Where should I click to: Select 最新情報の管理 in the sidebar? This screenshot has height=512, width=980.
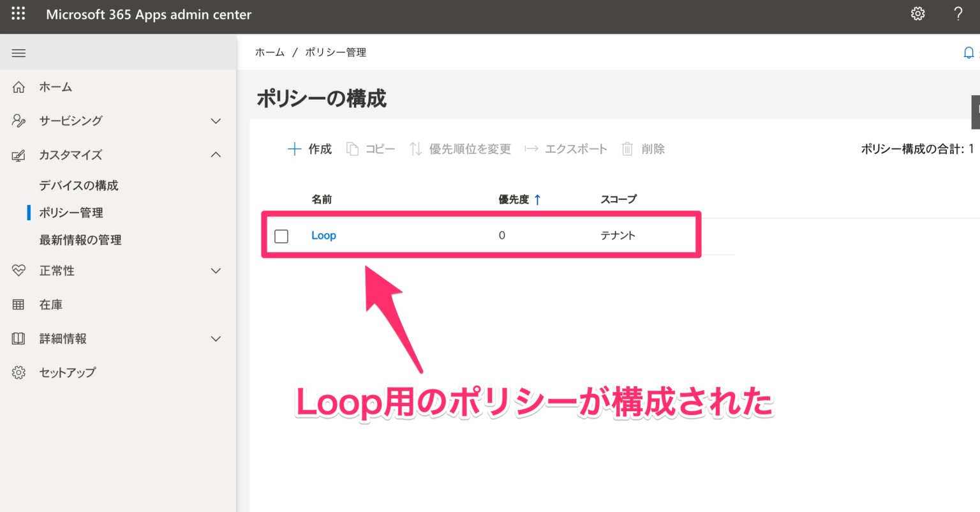(80, 239)
